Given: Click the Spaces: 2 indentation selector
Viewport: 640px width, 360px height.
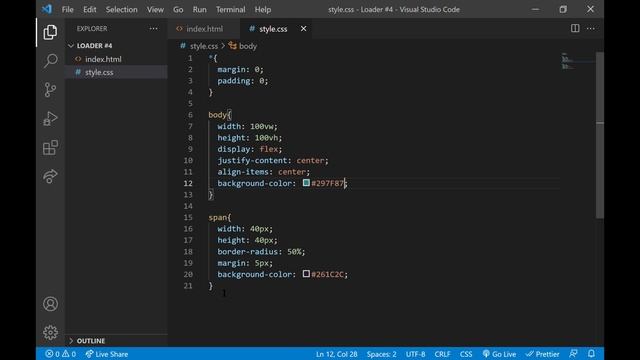Looking at the screenshot, I should 381,354.
